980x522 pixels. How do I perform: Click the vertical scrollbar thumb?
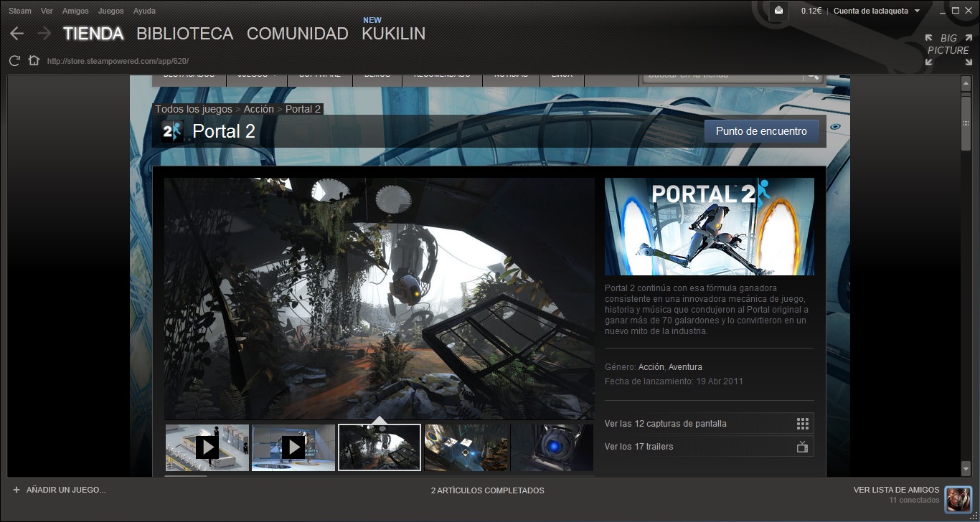tap(966, 125)
